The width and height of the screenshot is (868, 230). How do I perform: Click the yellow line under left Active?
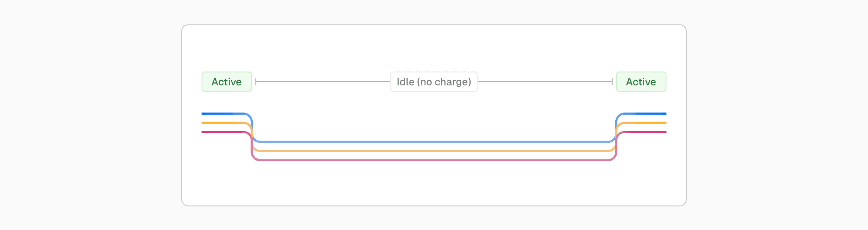tap(222, 123)
